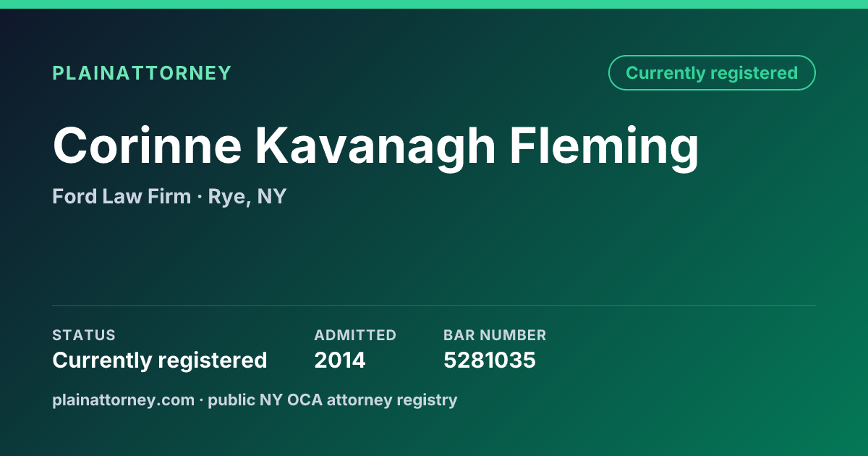Select the Rye, NY location text
Image resolution: width=868 pixels, height=456 pixels.
tap(247, 197)
